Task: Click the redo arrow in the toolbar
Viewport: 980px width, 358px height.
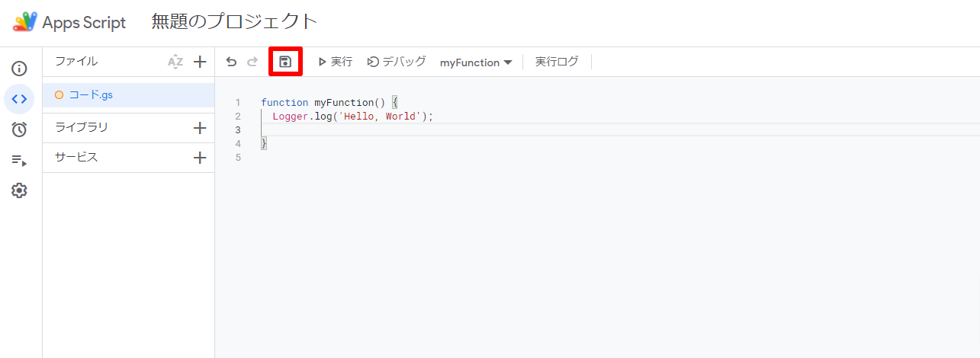Action: (252, 62)
